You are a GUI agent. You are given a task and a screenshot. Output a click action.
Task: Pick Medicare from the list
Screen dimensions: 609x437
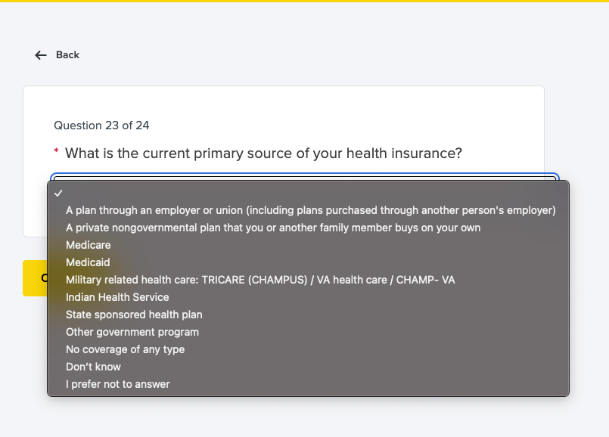(x=88, y=245)
